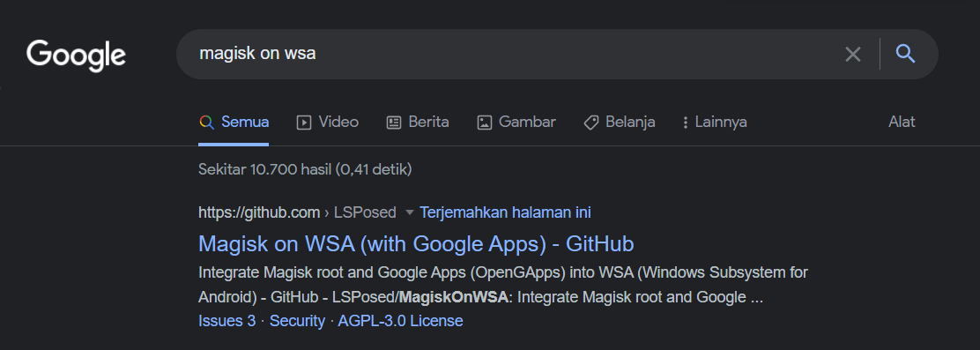
Task: Click 'Terjemahkan halaman ini' link
Action: coord(505,212)
